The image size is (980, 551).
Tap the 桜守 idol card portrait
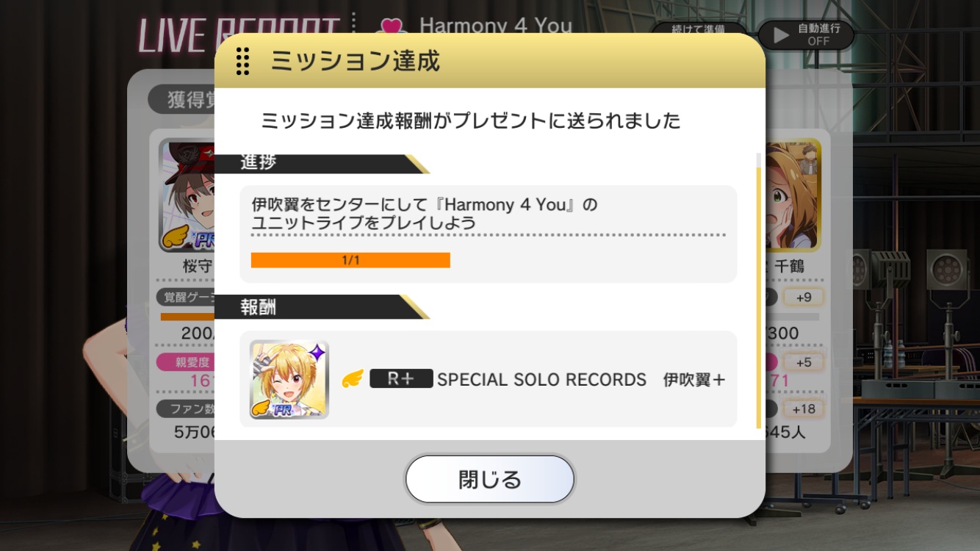coord(187,195)
